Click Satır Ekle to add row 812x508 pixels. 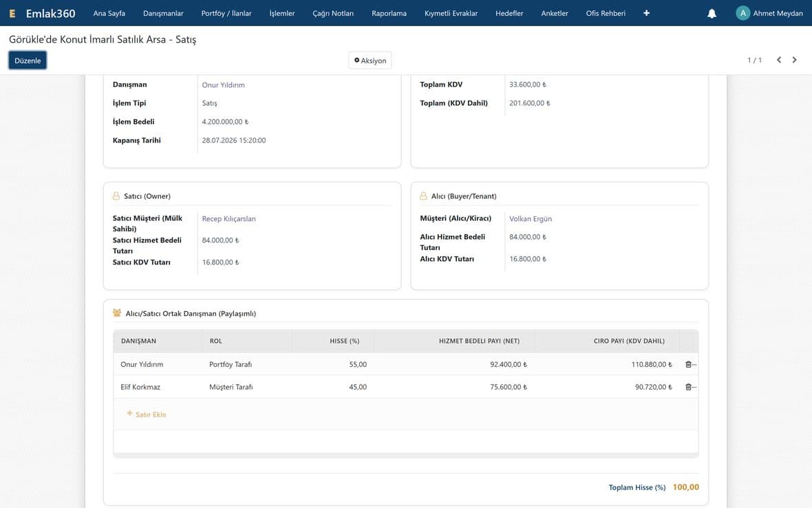[x=147, y=414]
